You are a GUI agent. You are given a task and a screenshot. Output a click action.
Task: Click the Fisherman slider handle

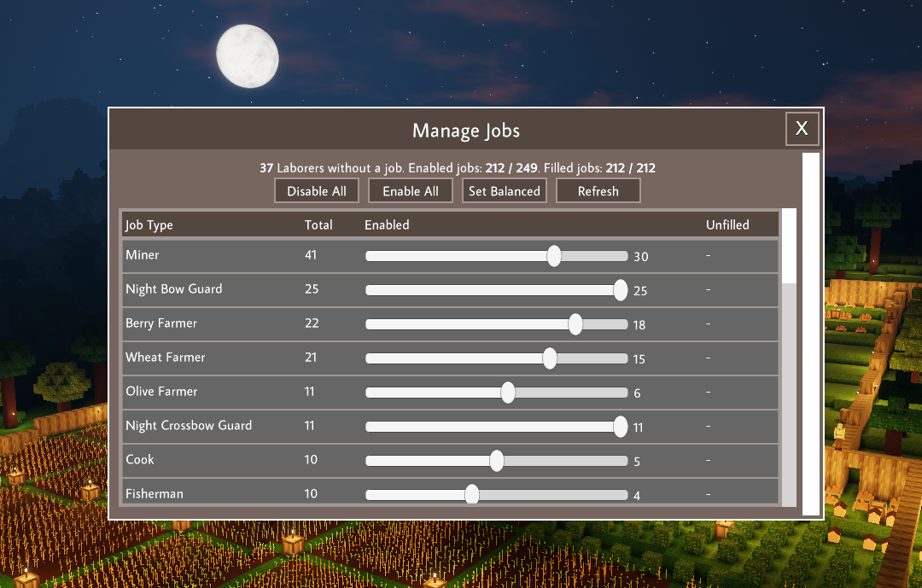[472, 495]
